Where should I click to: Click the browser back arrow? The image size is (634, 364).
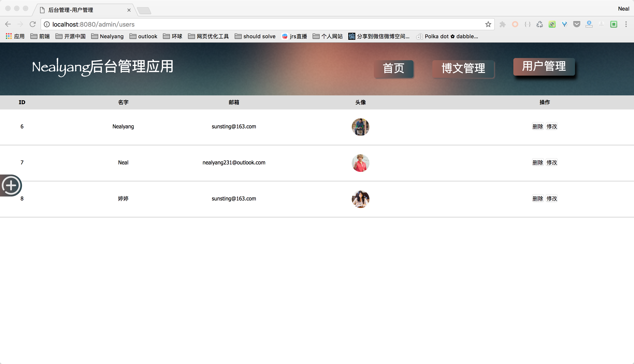click(8, 24)
